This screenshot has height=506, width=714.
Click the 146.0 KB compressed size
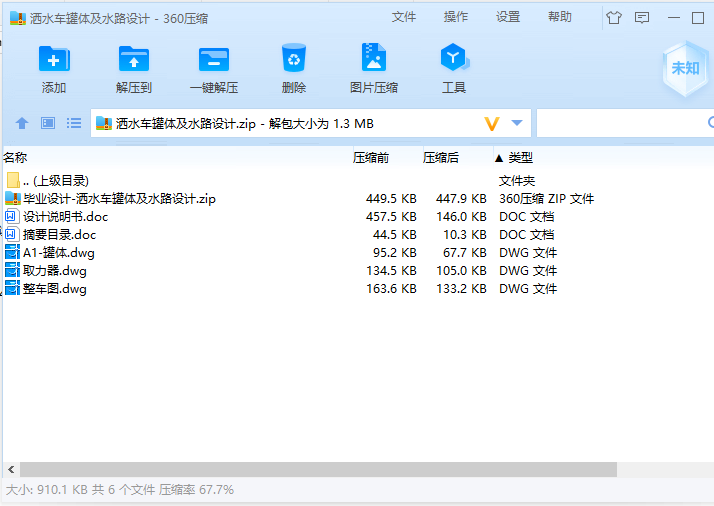pos(461,216)
